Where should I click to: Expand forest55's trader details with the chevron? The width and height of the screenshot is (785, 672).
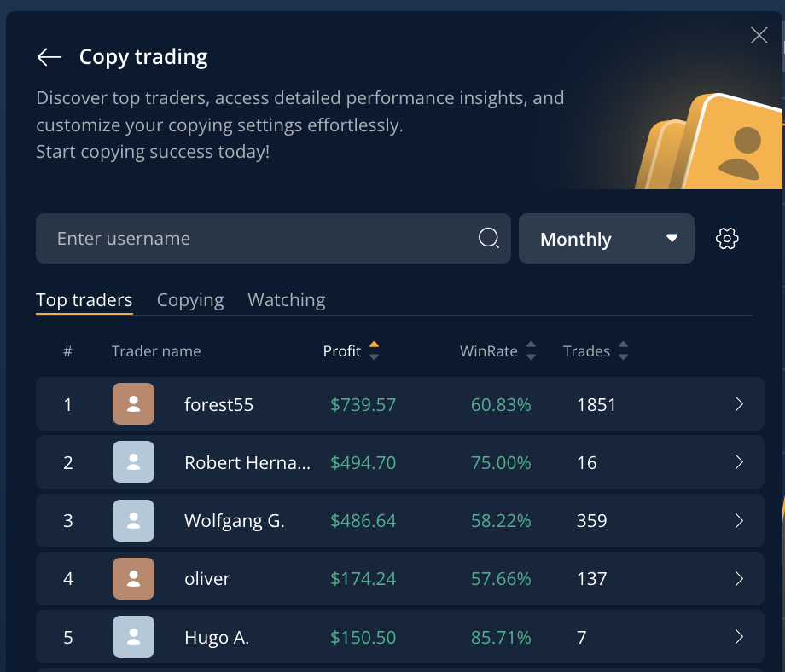coord(739,404)
